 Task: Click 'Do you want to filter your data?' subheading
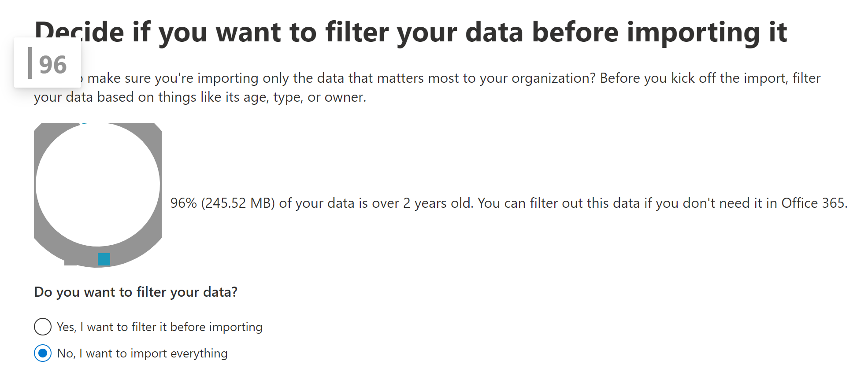[136, 292]
